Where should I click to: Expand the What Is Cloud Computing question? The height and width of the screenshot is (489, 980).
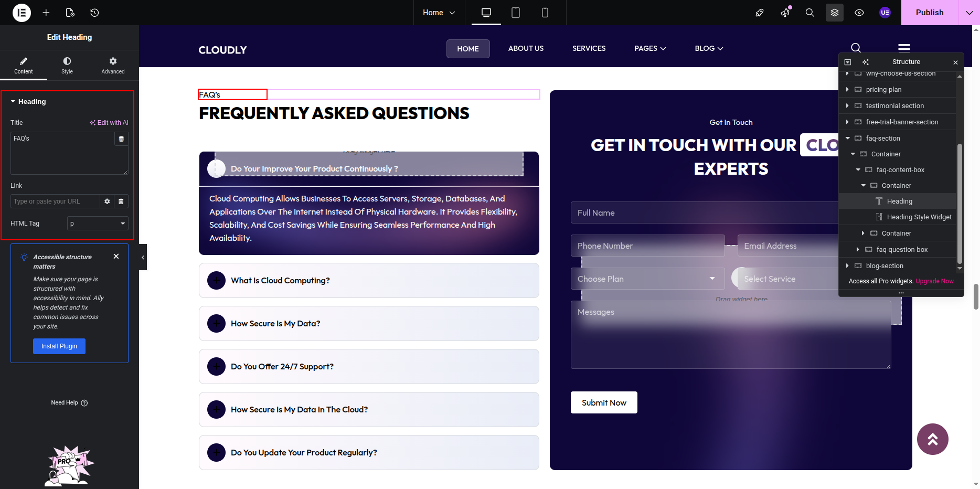(x=369, y=281)
